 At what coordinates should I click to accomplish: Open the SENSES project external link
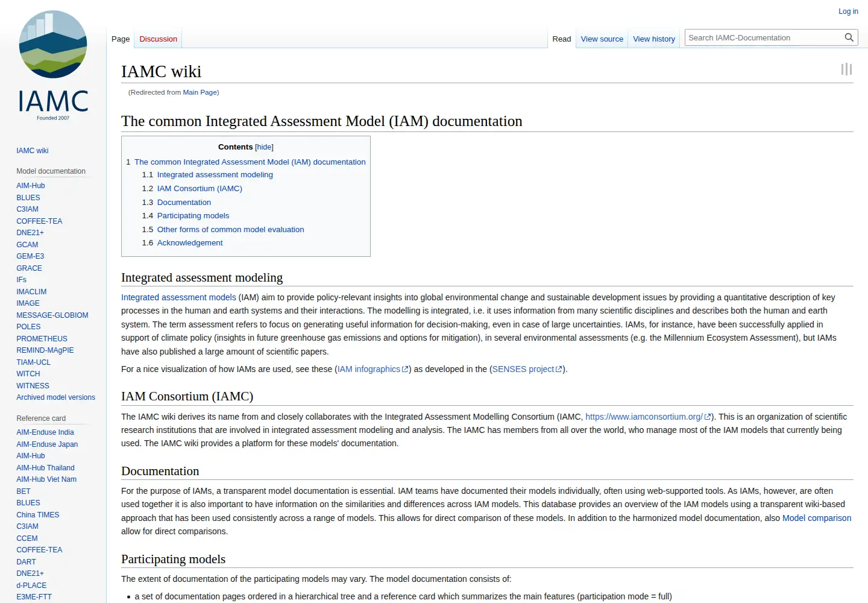[x=527, y=369]
